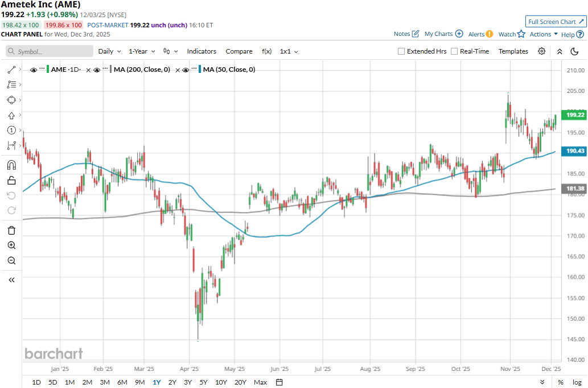Click the lock drawings padlock icon
This screenshot has height=388, width=588.
[11, 181]
